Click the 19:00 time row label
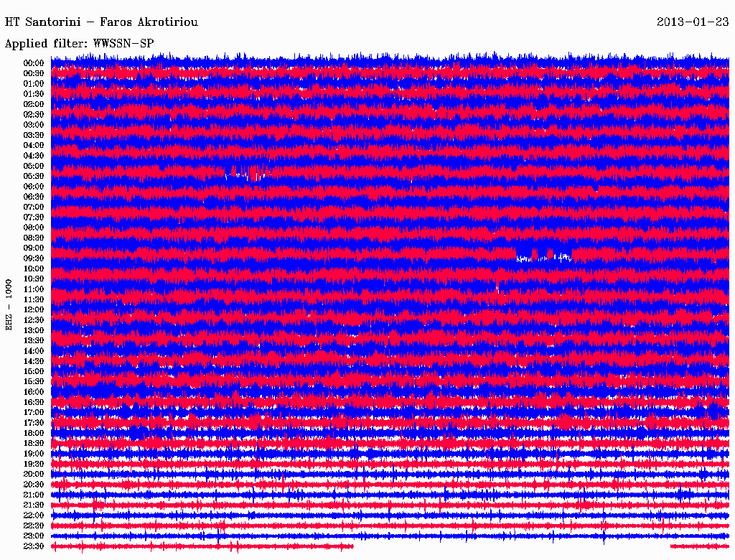This screenshot has width=735, height=560. [x=34, y=454]
